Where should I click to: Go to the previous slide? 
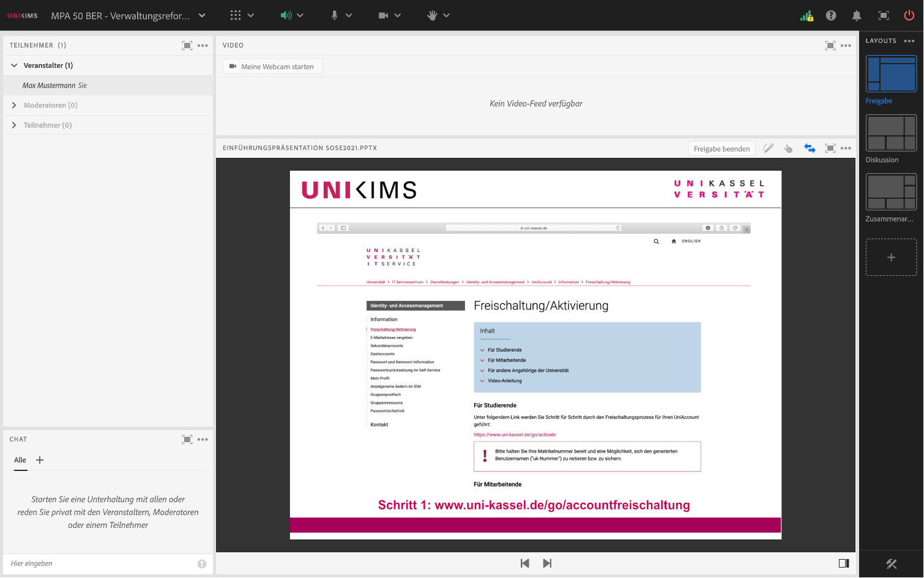524,563
